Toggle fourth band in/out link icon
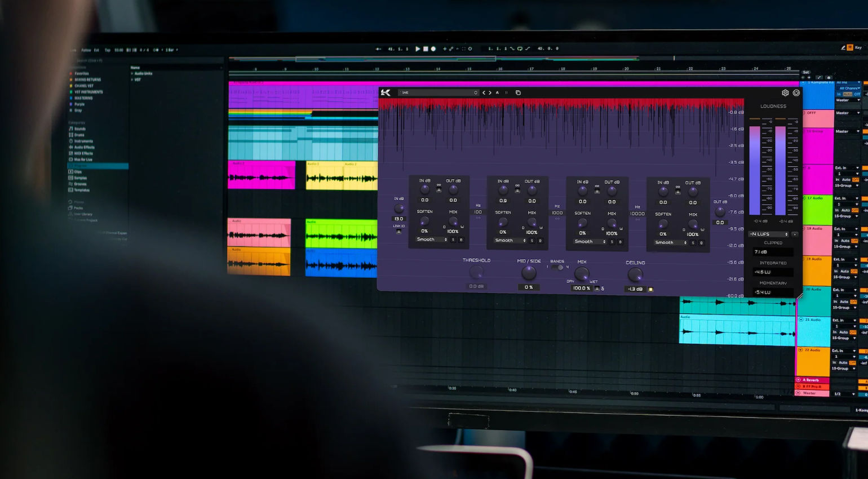The image size is (868, 479). coord(678,190)
